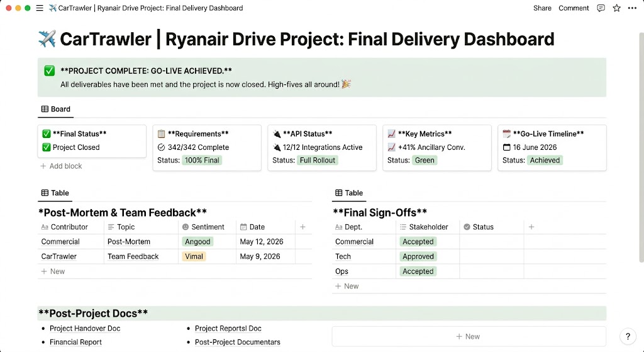Switch to the Board view tab
This screenshot has width=644, height=352.
56,109
